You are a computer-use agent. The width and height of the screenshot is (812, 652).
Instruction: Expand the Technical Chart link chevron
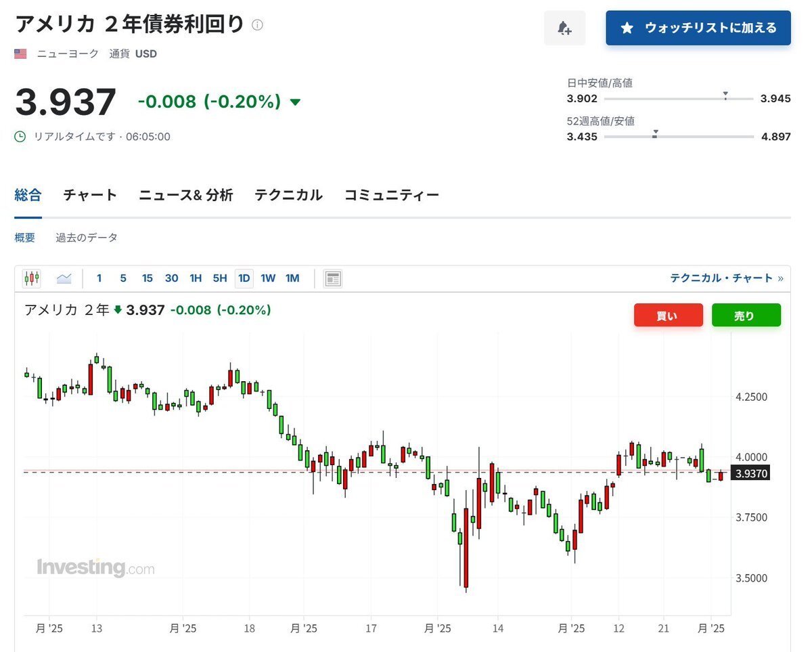tap(781, 278)
